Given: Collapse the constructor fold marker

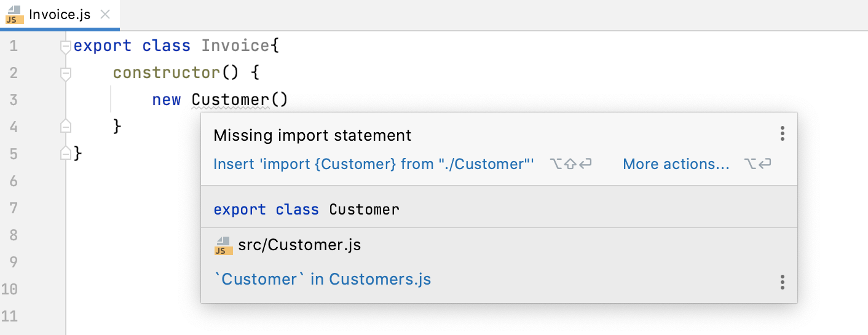Looking at the screenshot, I should coord(66,73).
